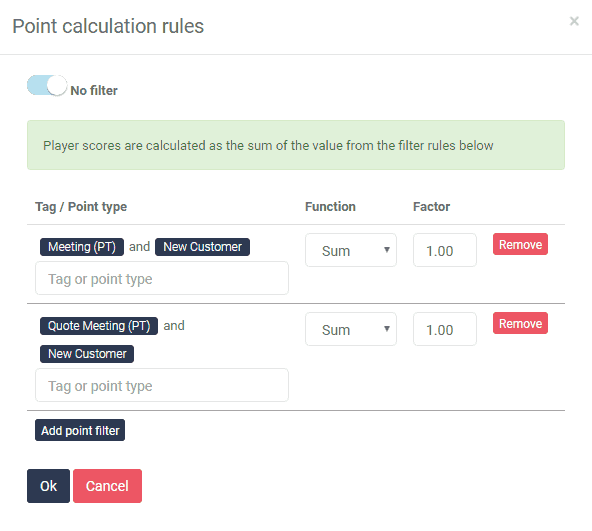Open the Sum dropdown in first rule

pos(351,250)
